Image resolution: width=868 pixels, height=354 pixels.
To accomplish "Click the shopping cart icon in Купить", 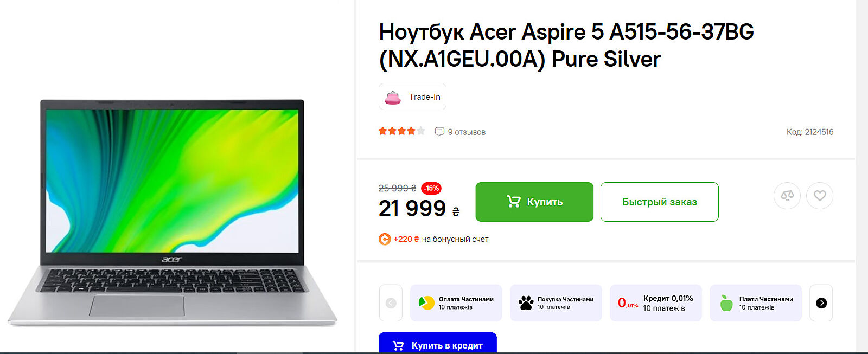I will pyautogui.click(x=513, y=202).
